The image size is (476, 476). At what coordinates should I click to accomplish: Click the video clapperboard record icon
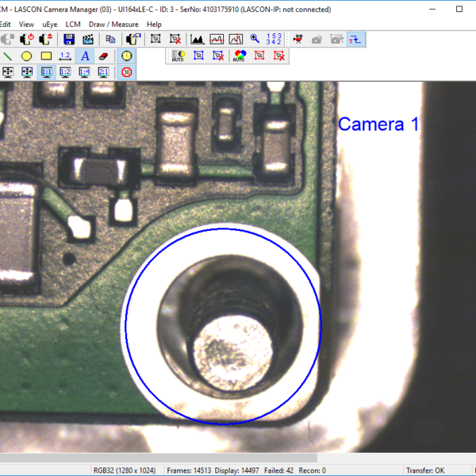(88, 39)
